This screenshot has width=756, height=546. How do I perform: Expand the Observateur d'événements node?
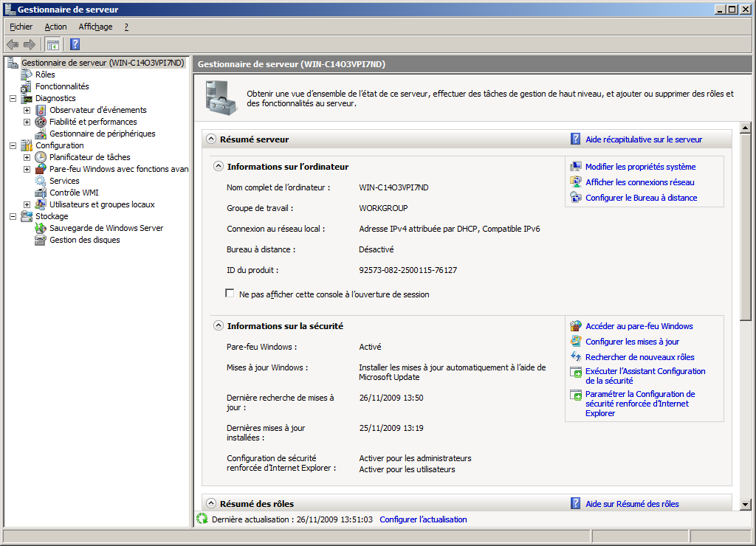27,110
